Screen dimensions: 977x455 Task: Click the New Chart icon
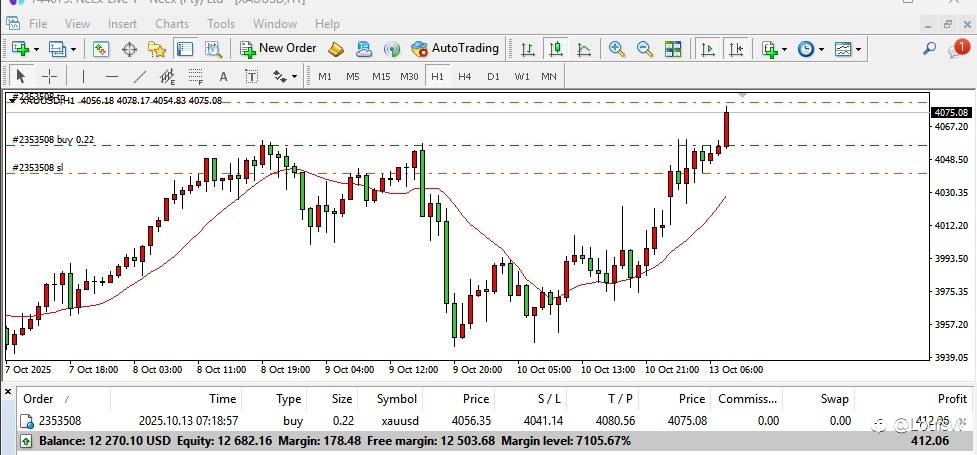pyautogui.click(x=20, y=49)
